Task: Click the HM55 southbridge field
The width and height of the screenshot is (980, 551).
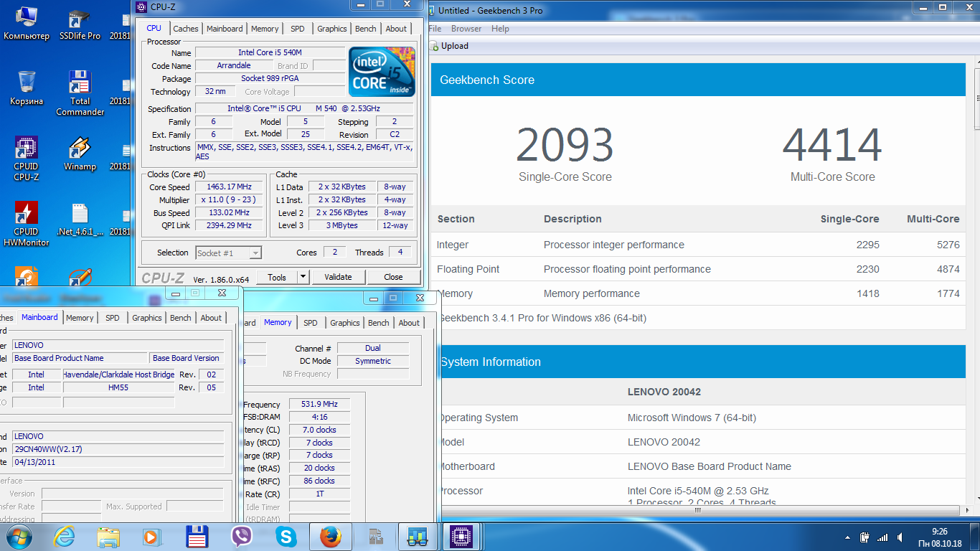Action: point(118,387)
